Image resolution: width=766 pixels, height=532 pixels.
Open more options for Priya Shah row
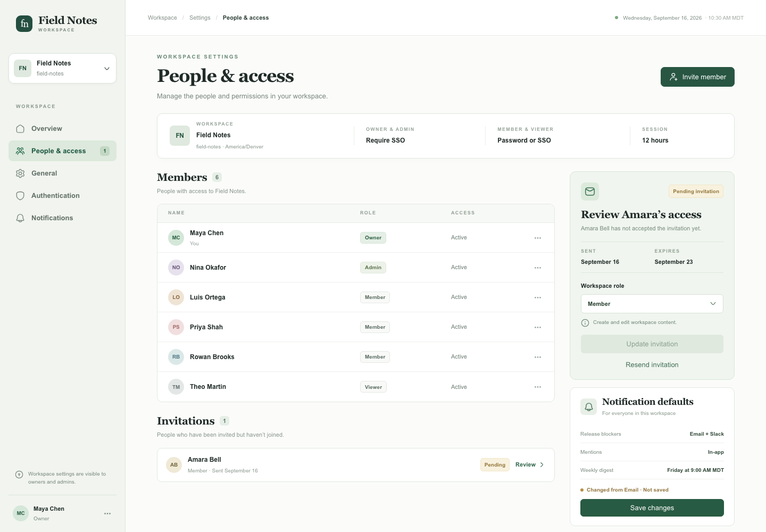538,327
